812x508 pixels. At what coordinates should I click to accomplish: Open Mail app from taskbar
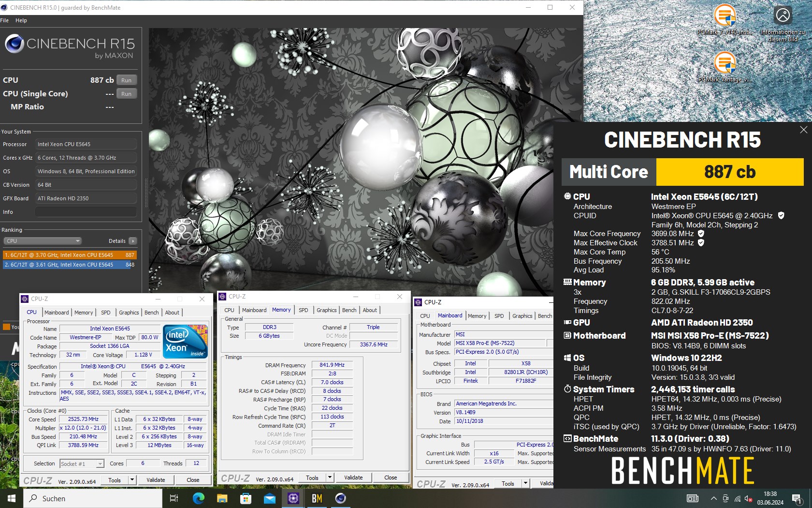[x=270, y=498]
